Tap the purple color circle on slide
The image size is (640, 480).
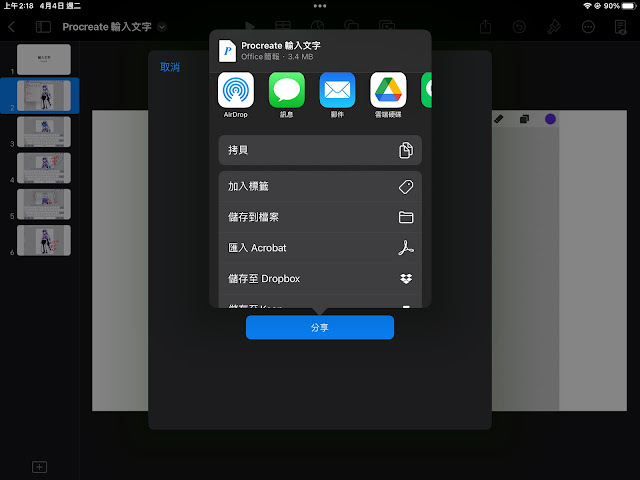[x=550, y=119]
